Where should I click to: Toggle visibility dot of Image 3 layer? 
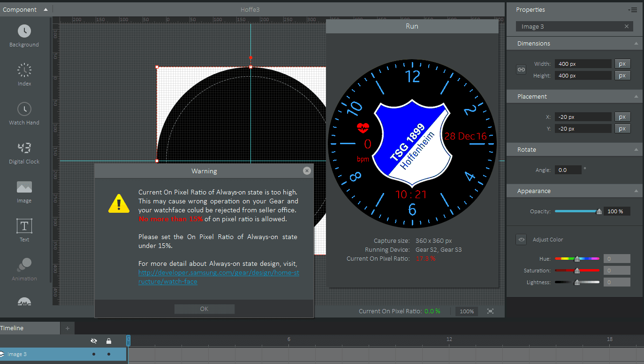pos(94,354)
